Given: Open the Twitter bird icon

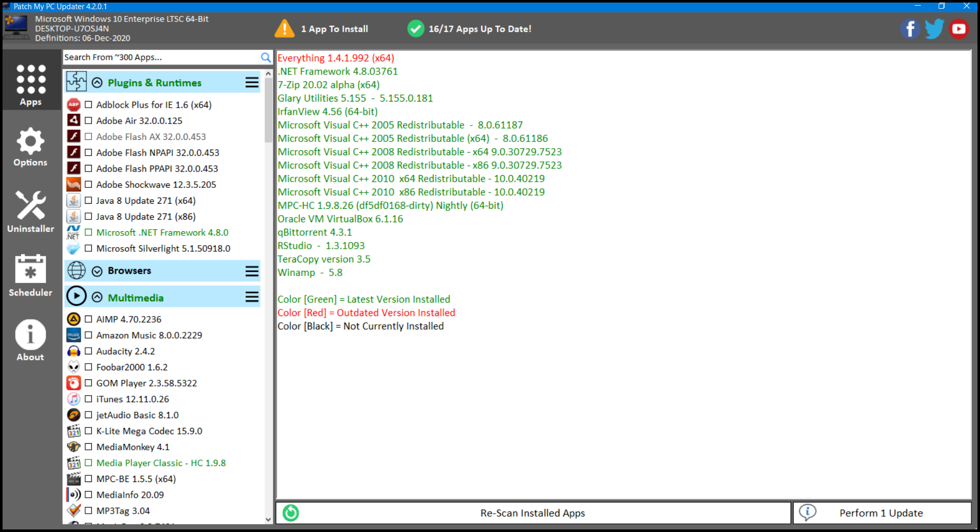Looking at the screenshot, I should (934, 29).
